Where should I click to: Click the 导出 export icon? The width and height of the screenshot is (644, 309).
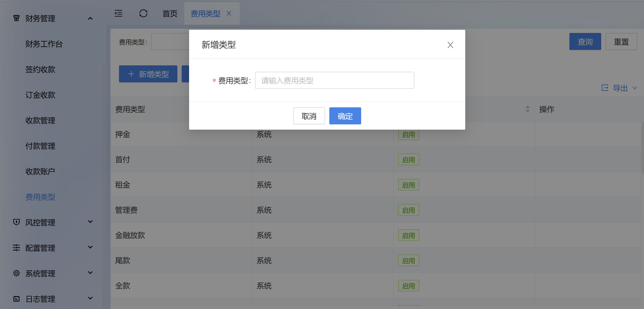(x=605, y=88)
